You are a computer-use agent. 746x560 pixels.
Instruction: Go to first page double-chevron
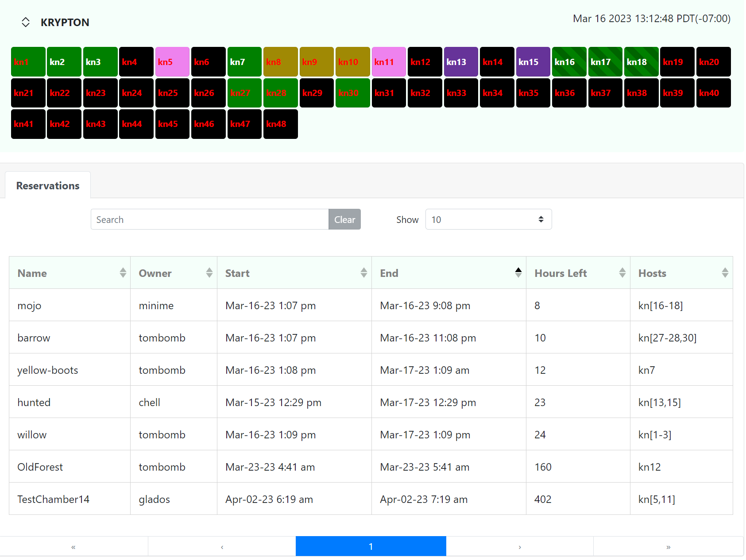pos(73,547)
